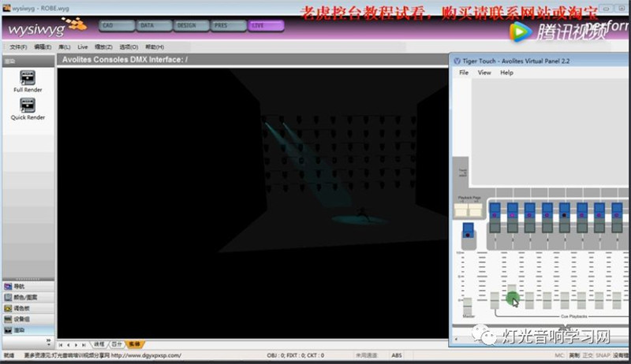The height and width of the screenshot is (364, 631).
Task: Open View menu in Tiger Touch panel
Action: 484,72
